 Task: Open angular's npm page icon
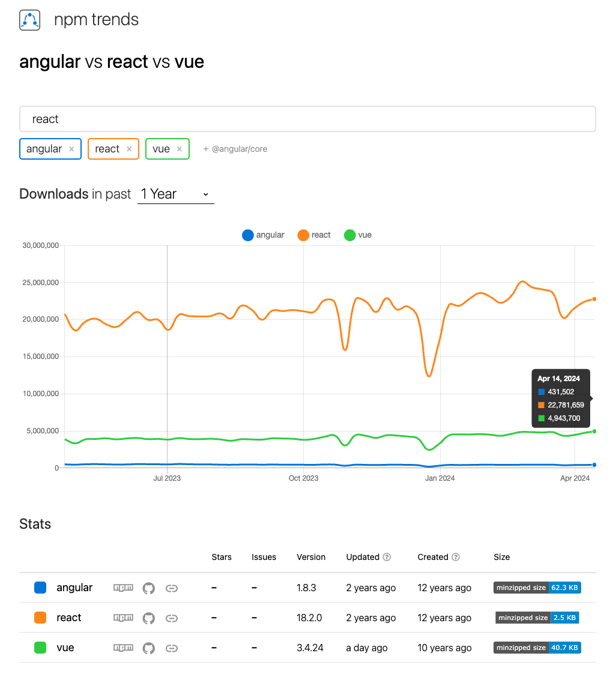tap(123, 588)
